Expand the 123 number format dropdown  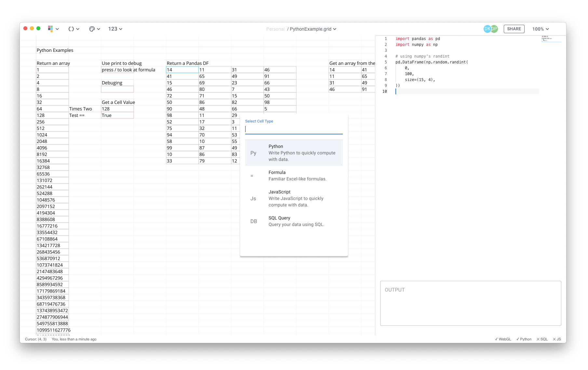pyautogui.click(x=115, y=29)
